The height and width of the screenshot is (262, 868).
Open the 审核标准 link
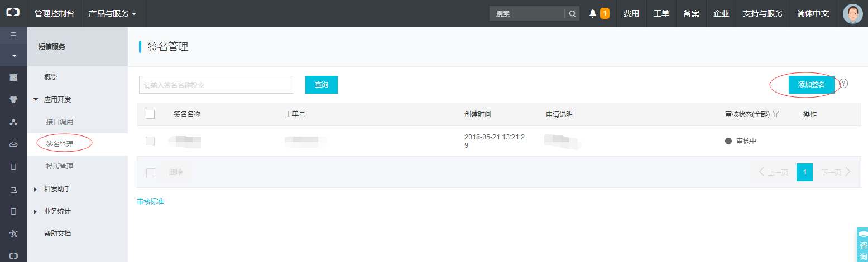point(151,201)
